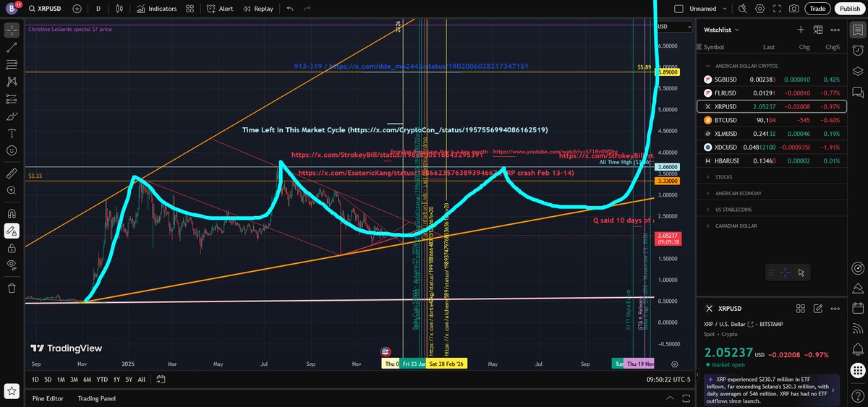Open the indicator templates grid icon

pyautogui.click(x=190, y=9)
